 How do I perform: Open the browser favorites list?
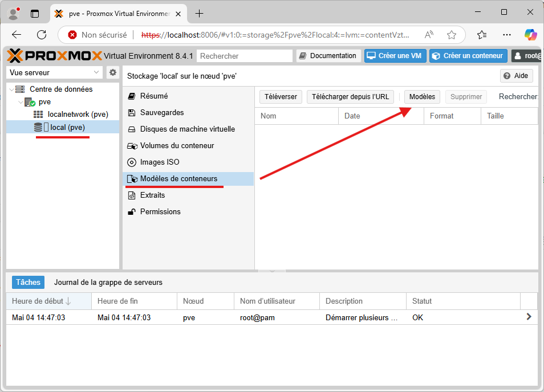(481, 35)
